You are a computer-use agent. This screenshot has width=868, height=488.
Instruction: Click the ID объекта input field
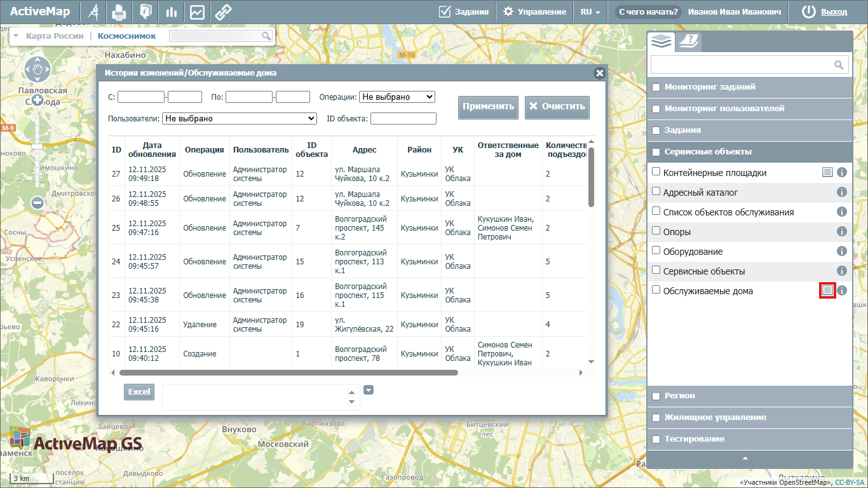coord(403,118)
